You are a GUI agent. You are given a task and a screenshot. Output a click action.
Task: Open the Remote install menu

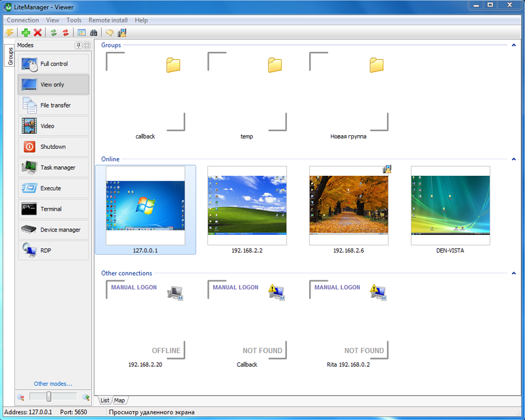108,20
